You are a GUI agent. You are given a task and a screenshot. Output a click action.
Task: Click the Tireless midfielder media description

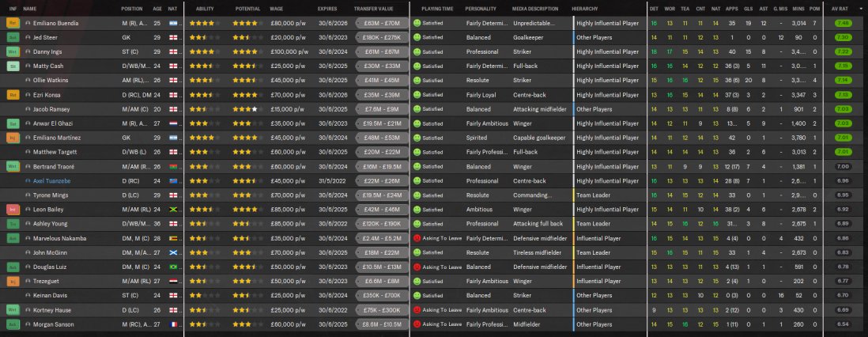coord(538,252)
